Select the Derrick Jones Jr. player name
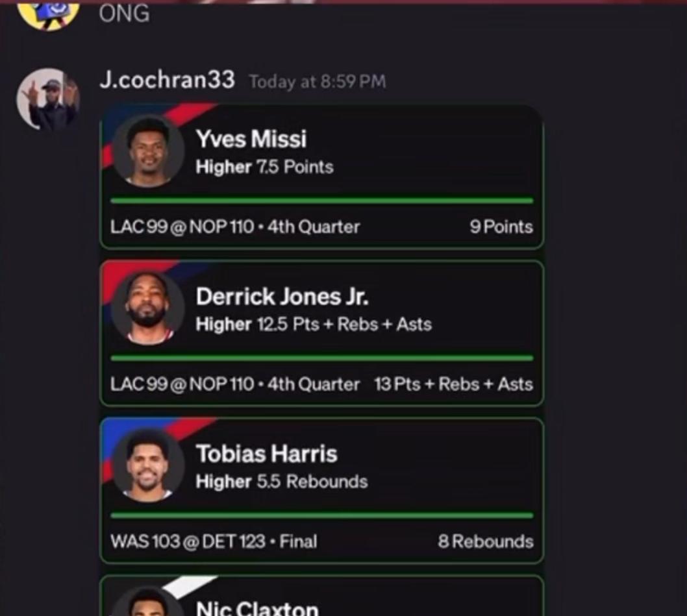 (282, 297)
